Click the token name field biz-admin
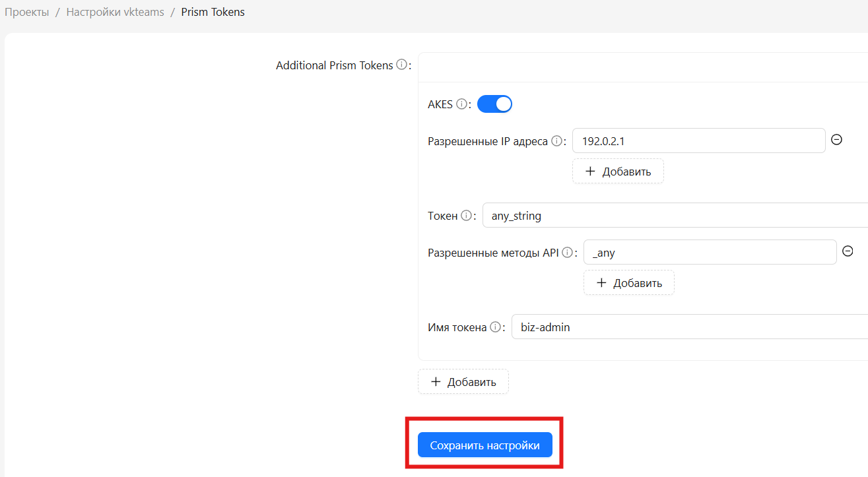This screenshot has width=868, height=477. 690,327
